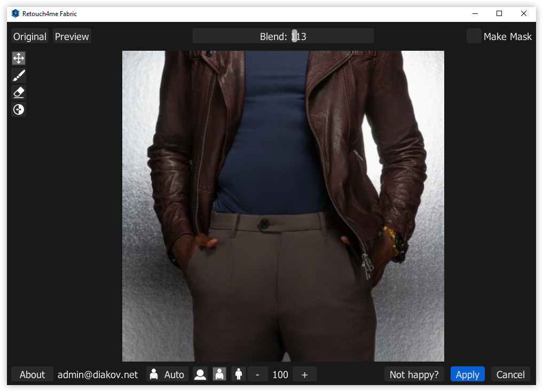543x392 pixels.
Task: Open the About dialog
Action: (32, 374)
